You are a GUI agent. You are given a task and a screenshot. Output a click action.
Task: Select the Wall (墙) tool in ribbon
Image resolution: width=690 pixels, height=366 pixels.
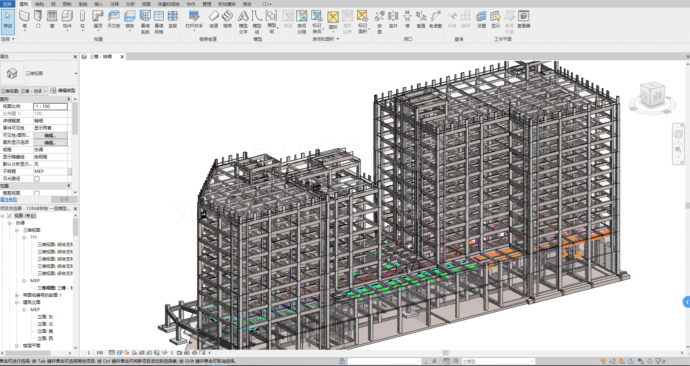24,21
